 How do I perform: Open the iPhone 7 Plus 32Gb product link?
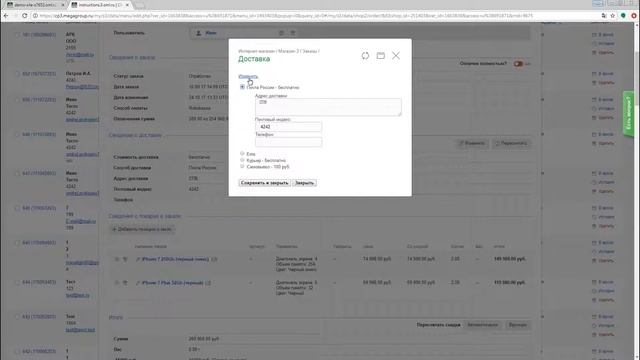click(x=172, y=283)
